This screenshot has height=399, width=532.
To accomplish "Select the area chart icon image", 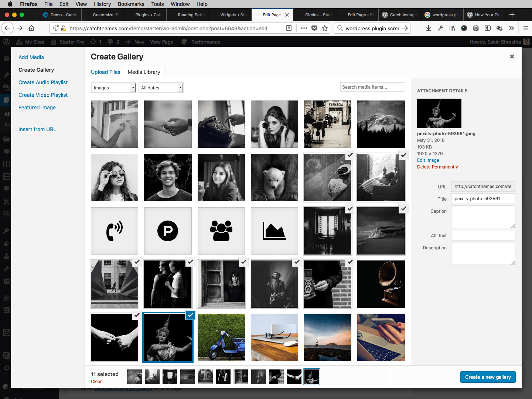I will pyautogui.click(x=274, y=231).
